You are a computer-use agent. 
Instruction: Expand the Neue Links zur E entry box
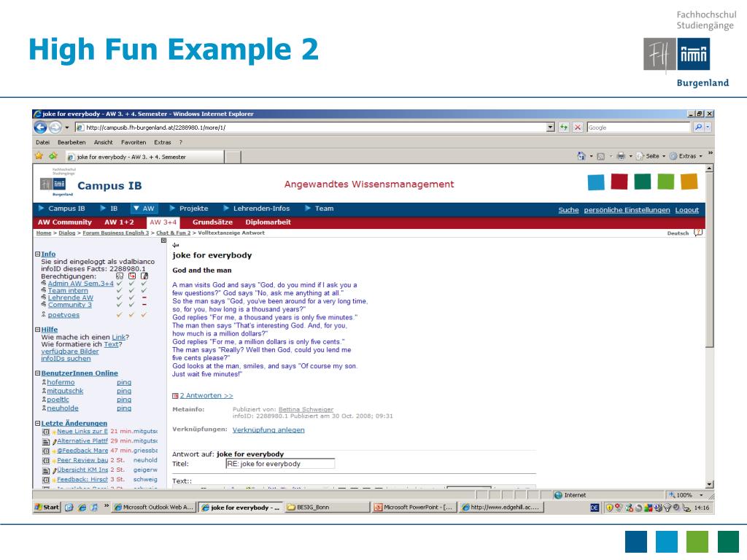pyautogui.click(x=46, y=432)
